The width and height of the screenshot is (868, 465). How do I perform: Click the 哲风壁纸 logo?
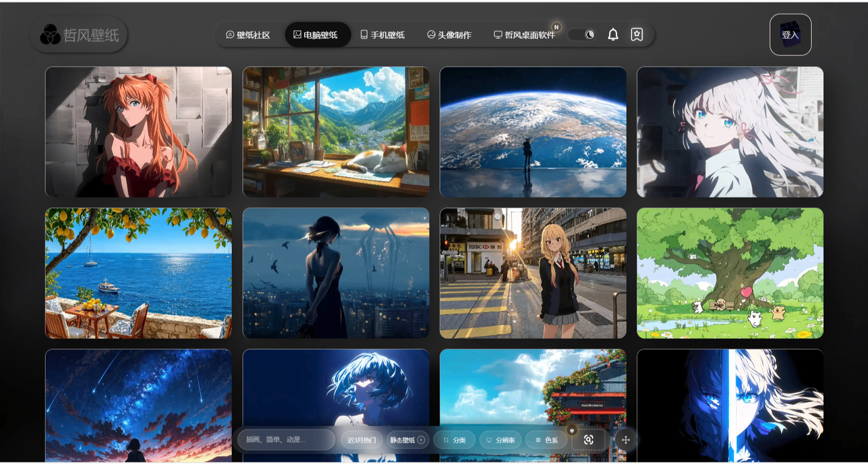pyautogui.click(x=79, y=35)
